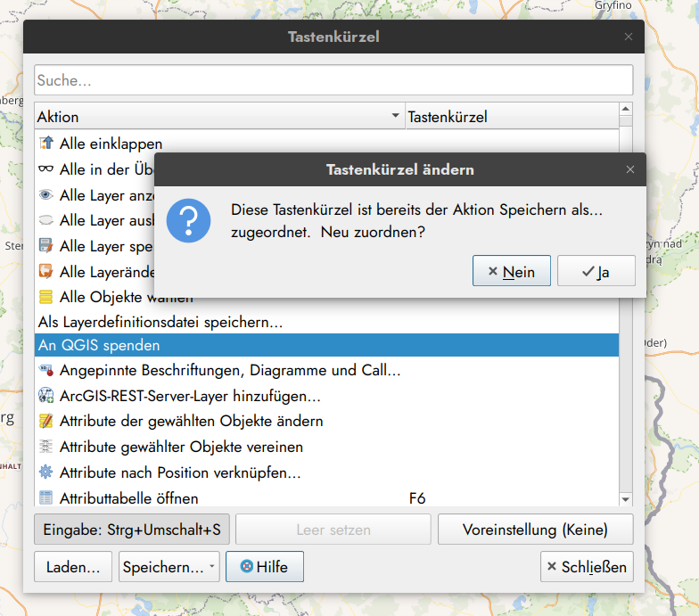
Task: Click the ArcGIS-REST-Server-Layer hinzufügen icon
Action: click(46, 395)
